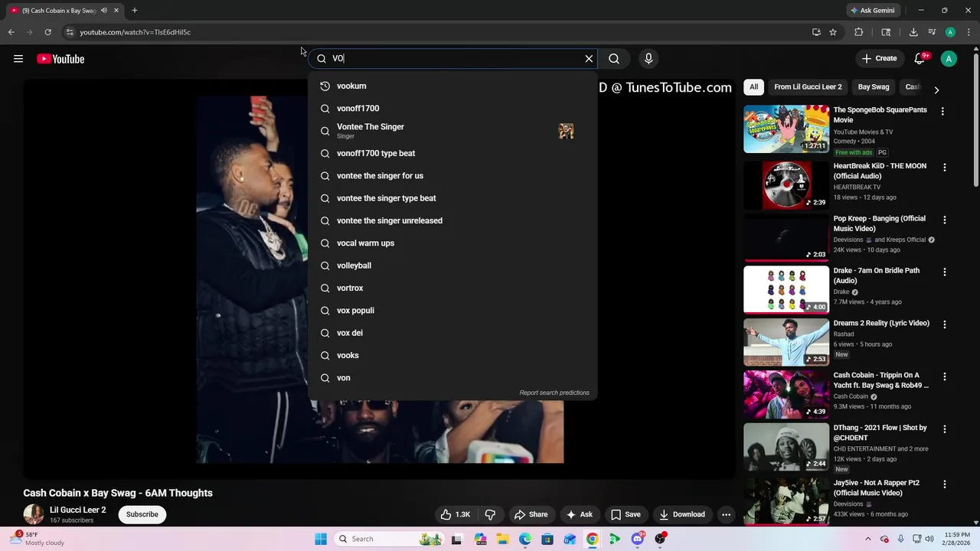Go to the YouTube home logo

[x=60, y=59]
